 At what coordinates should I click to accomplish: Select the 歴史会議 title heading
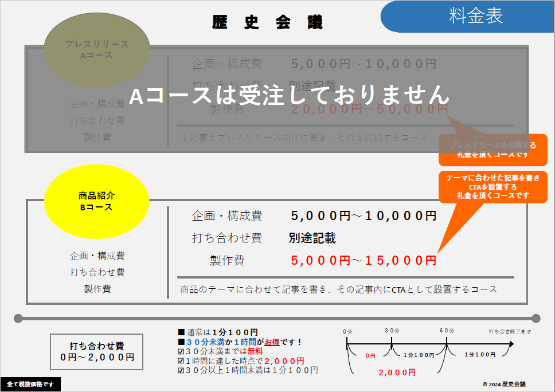(267, 22)
